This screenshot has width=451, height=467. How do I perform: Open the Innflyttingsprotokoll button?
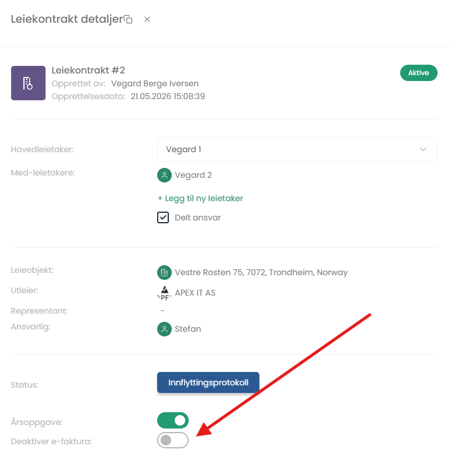click(x=208, y=383)
